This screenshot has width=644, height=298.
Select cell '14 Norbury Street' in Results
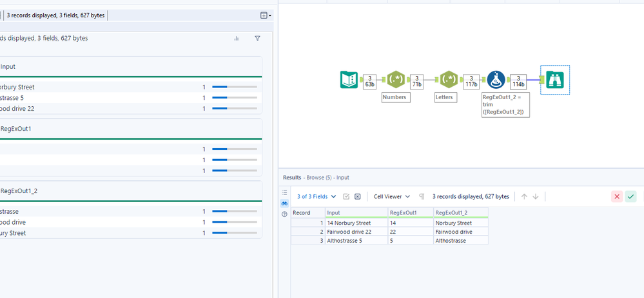point(356,223)
